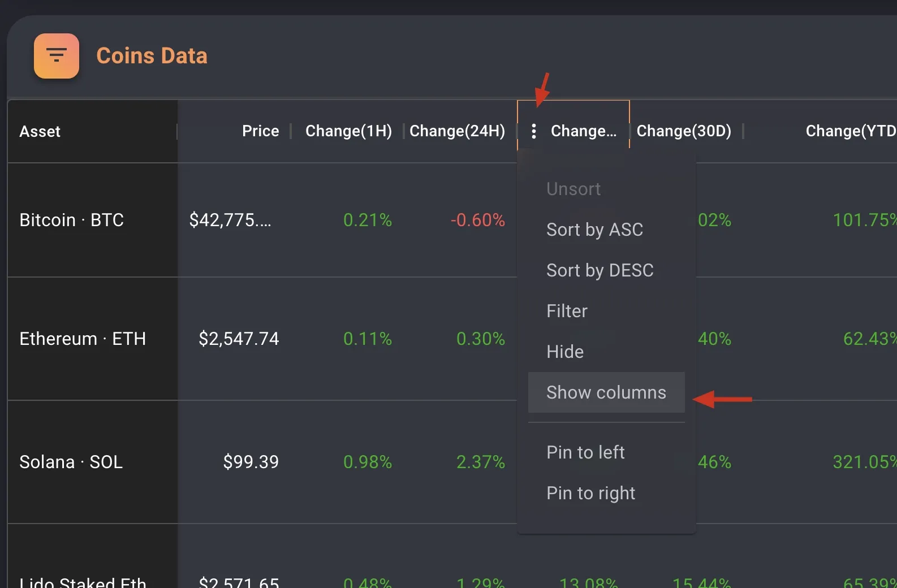897x588 pixels.
Task: Open the three-dot column menu icon
Action: [533, 131]
